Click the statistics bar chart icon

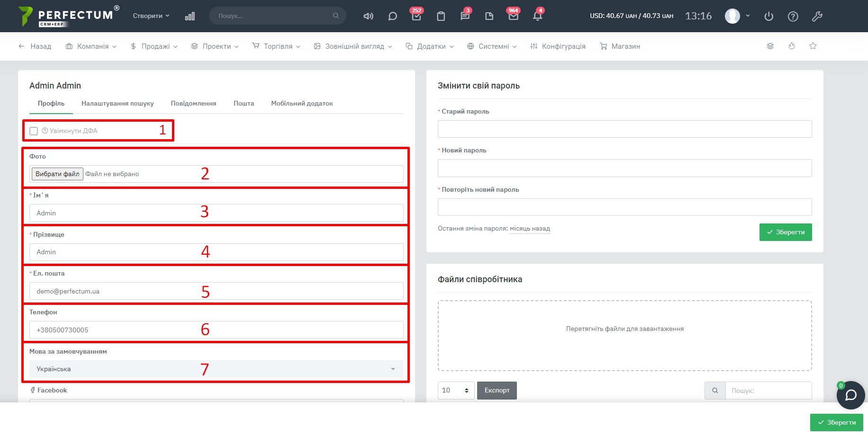(x=190, y=16)
